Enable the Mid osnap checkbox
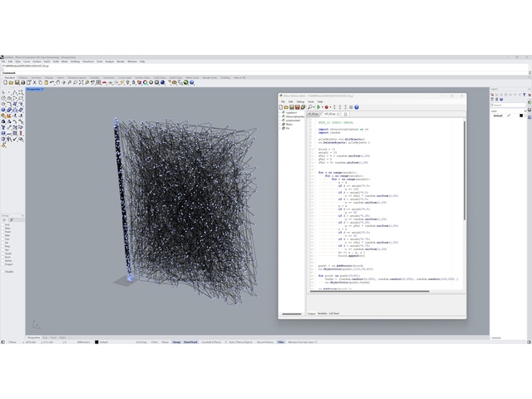Viewport: 532px width, 399px height. click(3, 235)
